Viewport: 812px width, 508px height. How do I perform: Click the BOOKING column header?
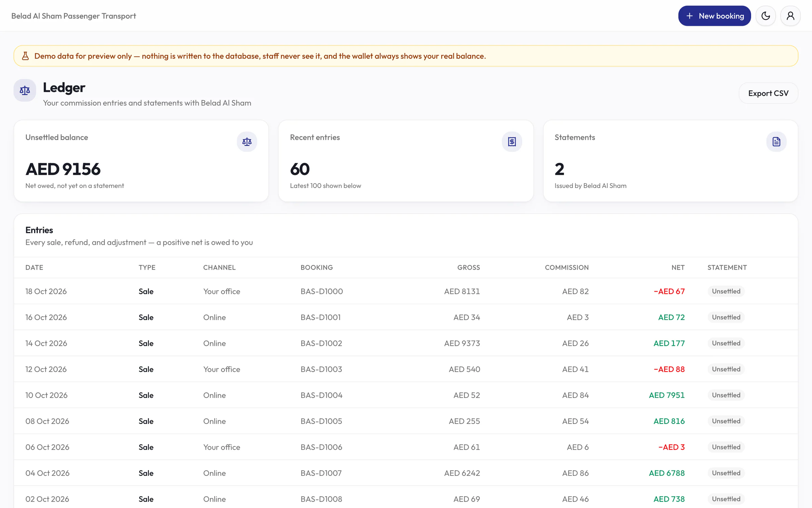[x=317, y=268]
